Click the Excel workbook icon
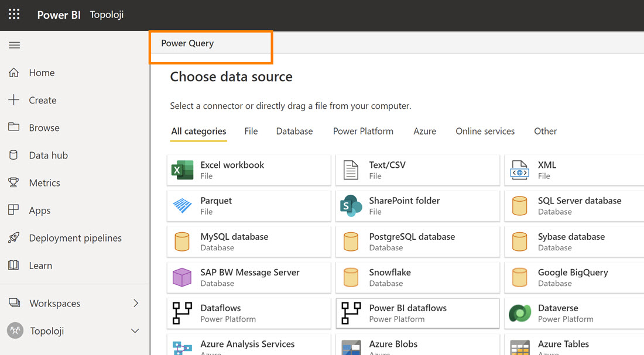 click(182, 170)
